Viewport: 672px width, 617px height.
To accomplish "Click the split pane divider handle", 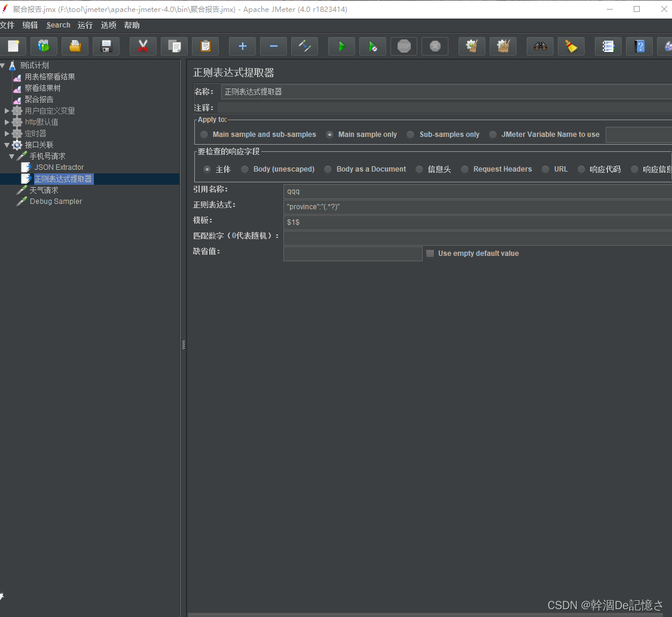I will (184, 345).
